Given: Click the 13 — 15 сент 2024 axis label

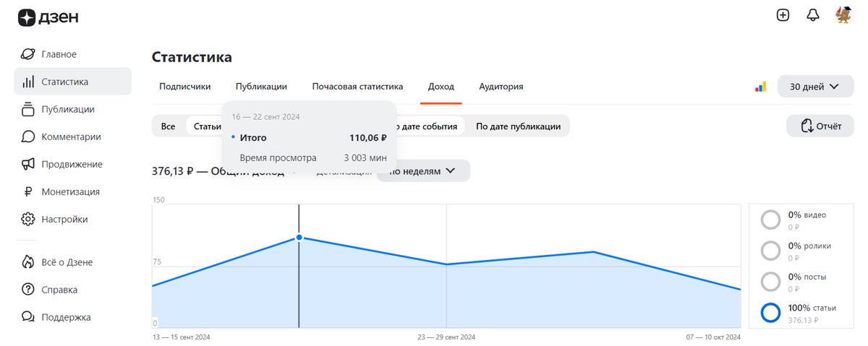Looking at the screenshot, I should [181, 337].
